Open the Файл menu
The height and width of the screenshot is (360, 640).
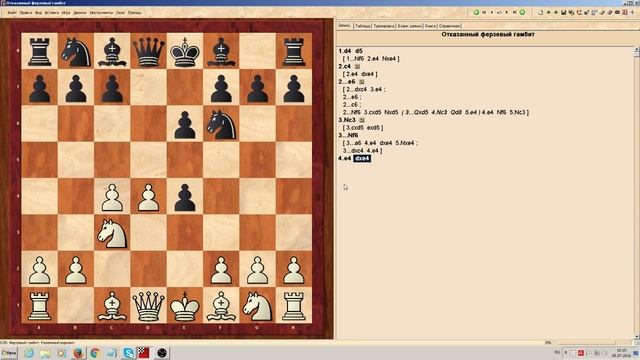[x=12, y=13]
